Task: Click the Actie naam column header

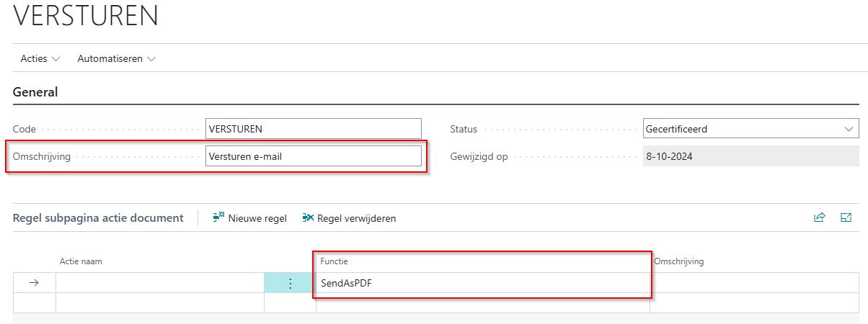Action: coord(81,261)
